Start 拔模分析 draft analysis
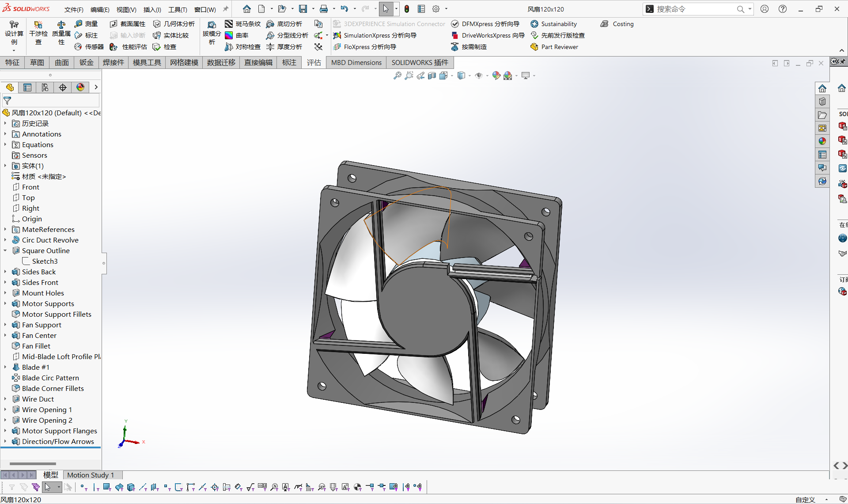The height and width of the screenshot is (504, 848). (212, 33)
